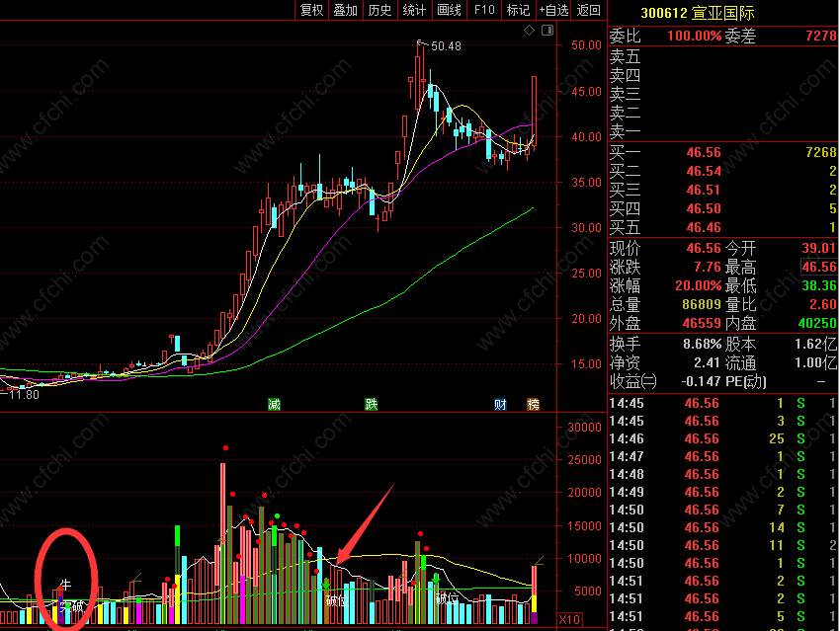The image size is (840, 631).
Task: Click the 卖一 row label
Action: [626, 131]
